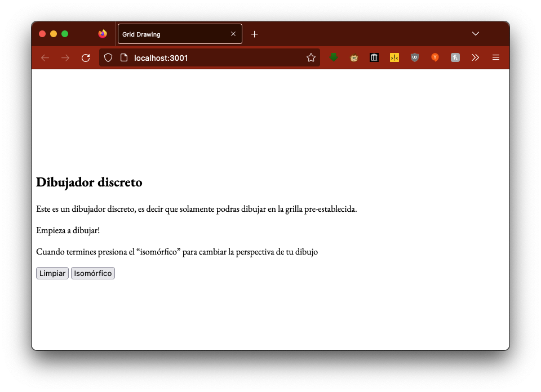Click the yellow square extension icon
The height and width of the screenshot is (392, 541).
pyautogui.click(x=394, y=57)
